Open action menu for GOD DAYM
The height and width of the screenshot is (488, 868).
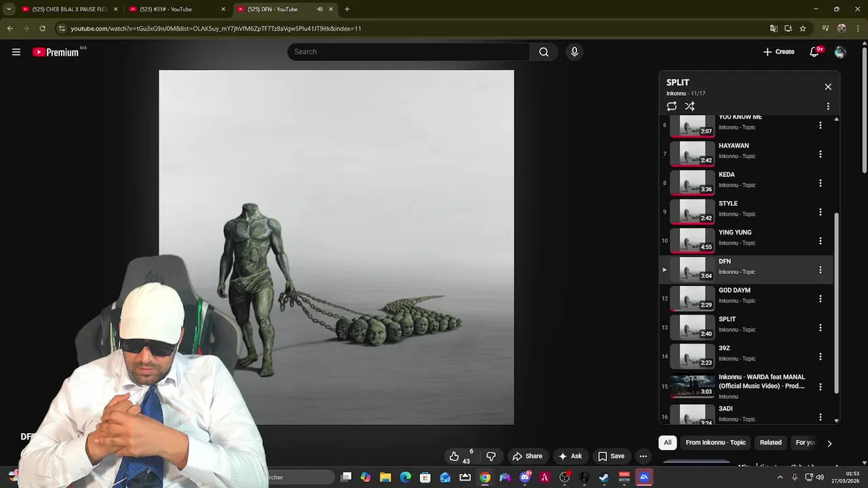(x=820, y=299)
